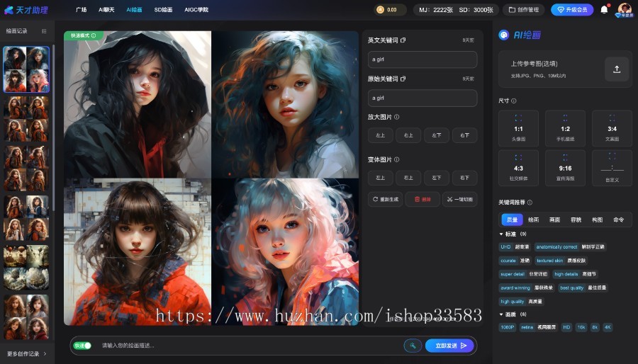638x364 pixels.
Task: Open 创作管理
Action: (524, 10)
